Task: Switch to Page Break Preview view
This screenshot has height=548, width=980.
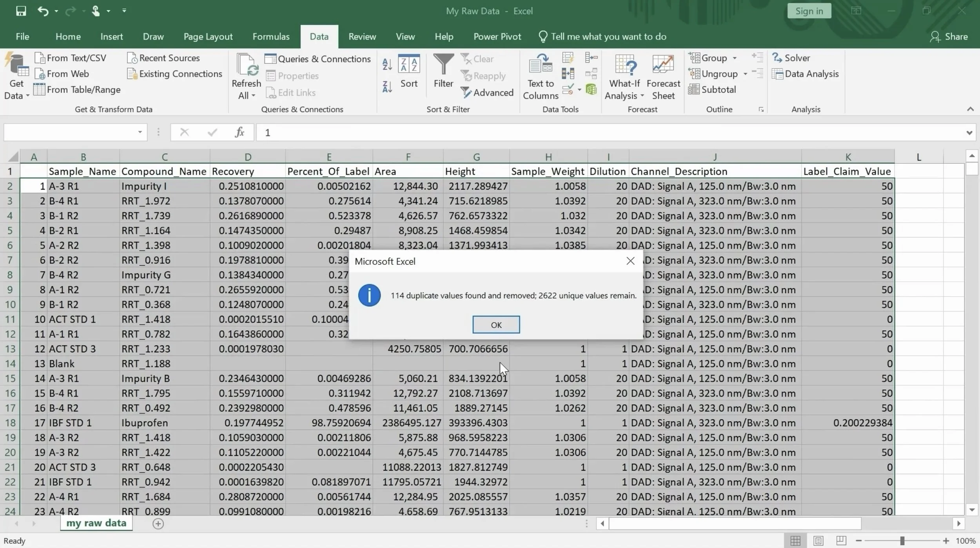Action: pos(841,541)
